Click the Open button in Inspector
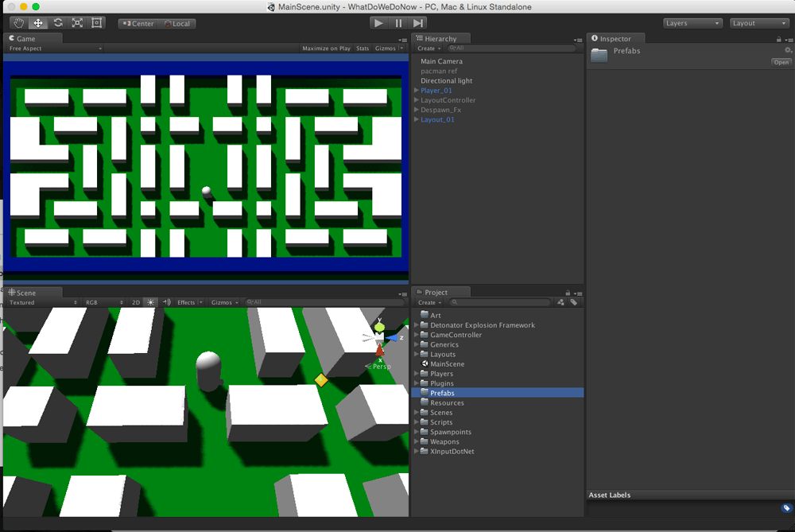The image size is (795, 532). [x=781, y=62]
